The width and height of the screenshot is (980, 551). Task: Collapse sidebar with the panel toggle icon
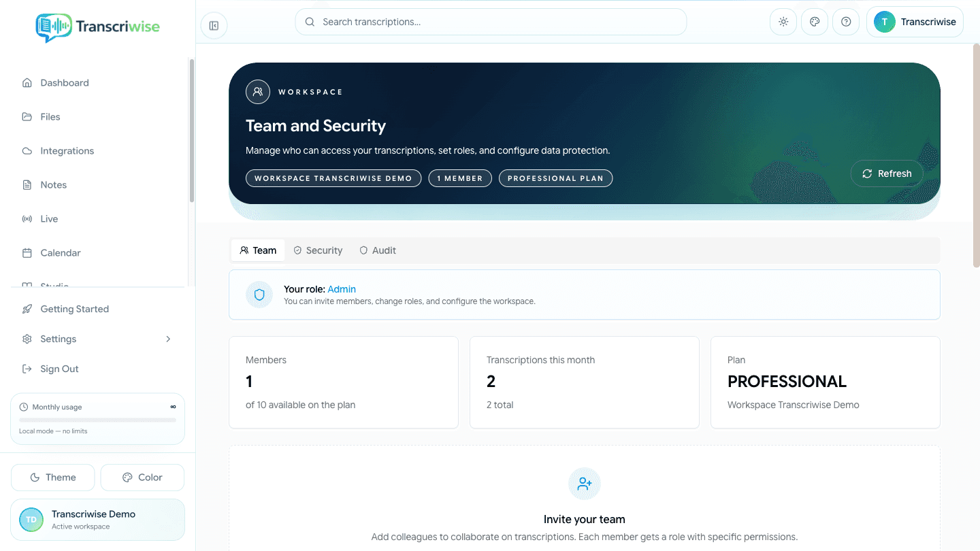pos(214,26)
